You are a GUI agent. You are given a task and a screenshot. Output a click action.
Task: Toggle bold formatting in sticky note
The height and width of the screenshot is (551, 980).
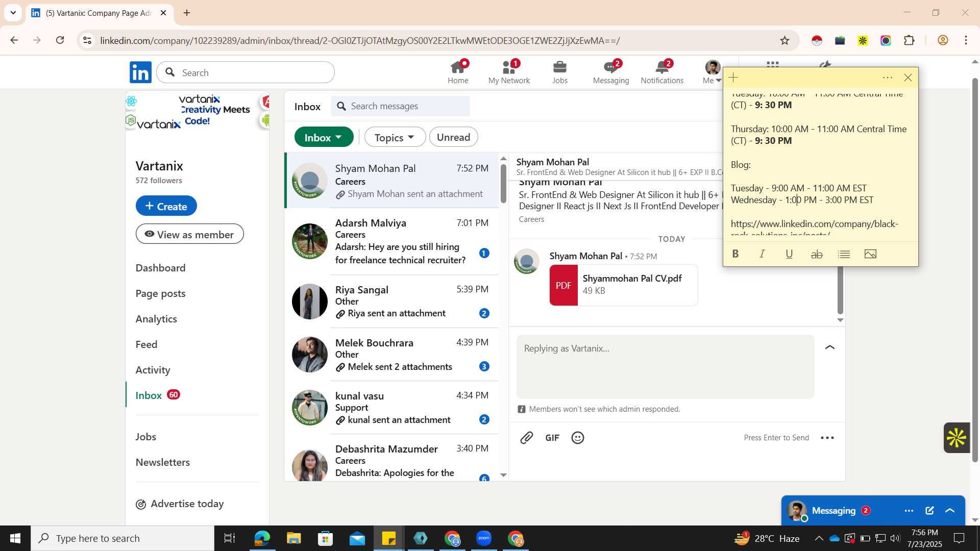tap(736, 254)
